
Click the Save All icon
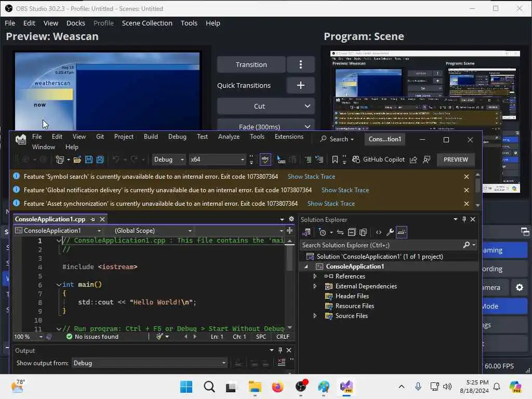click(x=100, y=159)
